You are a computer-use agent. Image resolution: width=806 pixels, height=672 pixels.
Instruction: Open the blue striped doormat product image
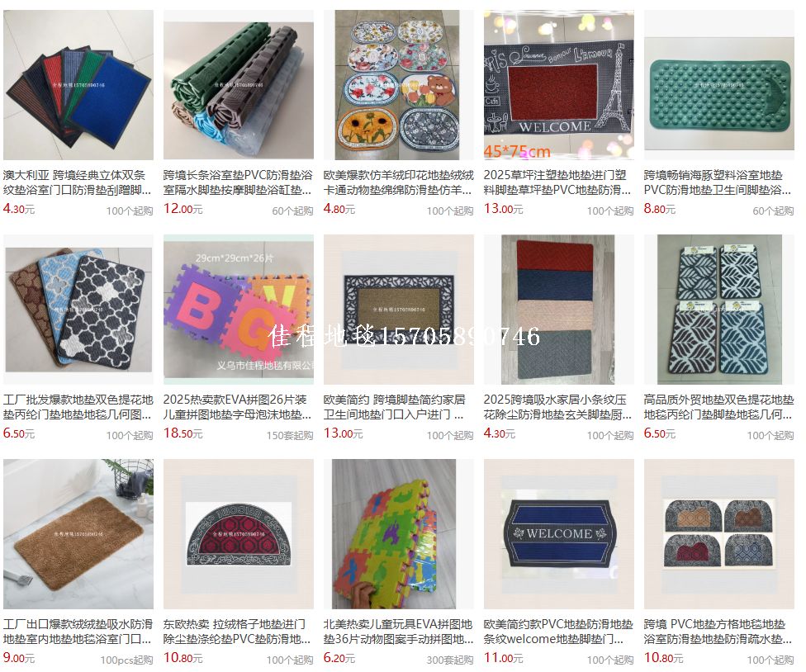pos(78,85)
